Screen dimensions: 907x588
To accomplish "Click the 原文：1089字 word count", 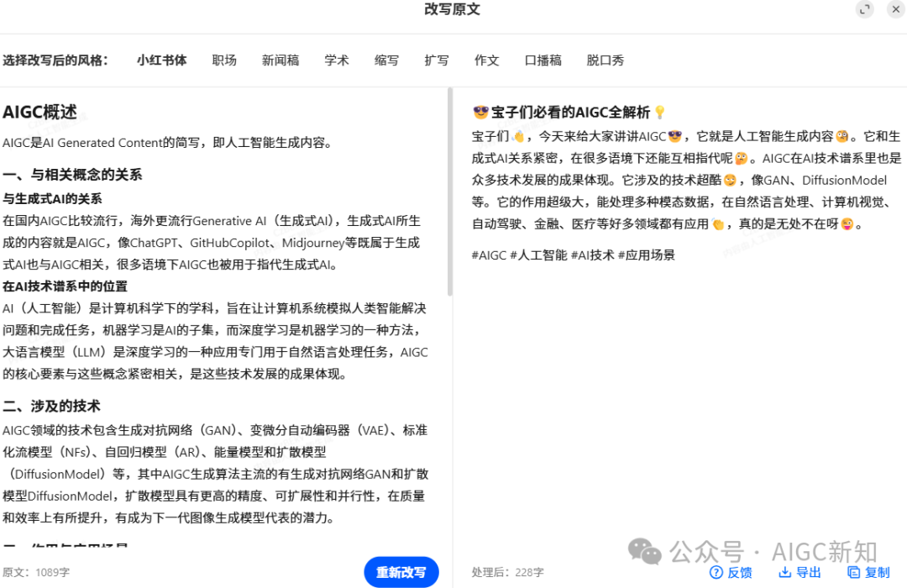I will point(36,572).
